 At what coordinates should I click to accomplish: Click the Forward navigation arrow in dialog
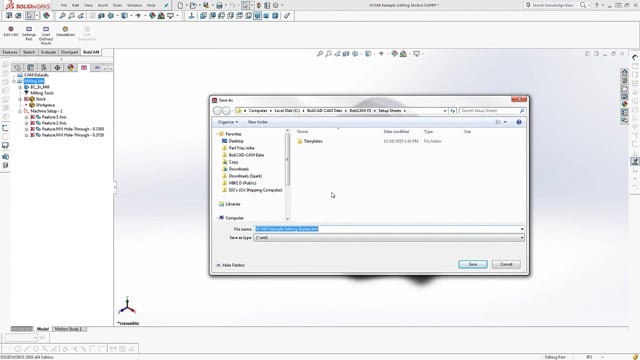click(x=226, y=111)
